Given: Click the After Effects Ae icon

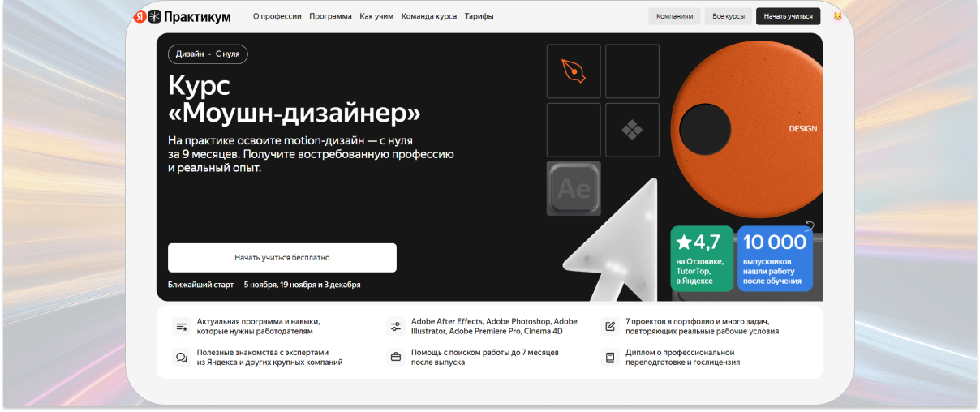Looking at the screenshot, I should point(574,188).
